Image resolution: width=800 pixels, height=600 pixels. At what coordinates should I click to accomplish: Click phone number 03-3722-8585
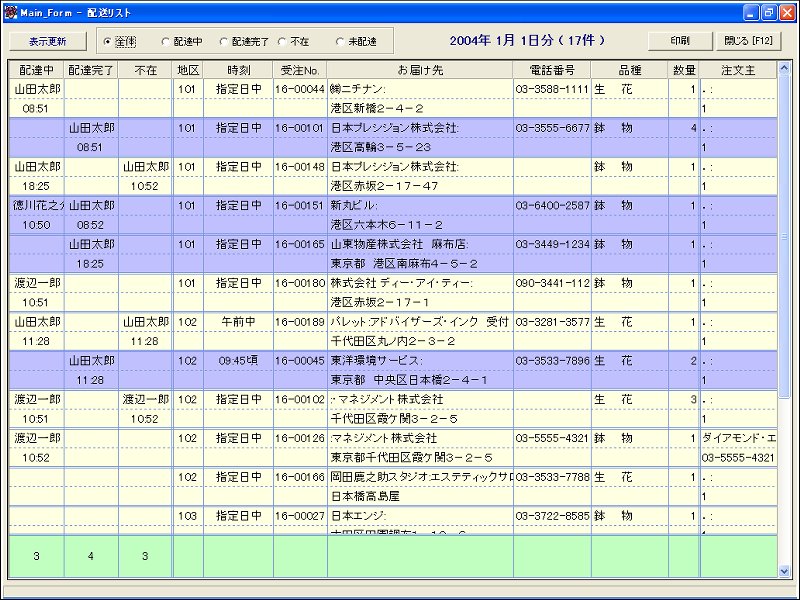(x=552, y=515)
